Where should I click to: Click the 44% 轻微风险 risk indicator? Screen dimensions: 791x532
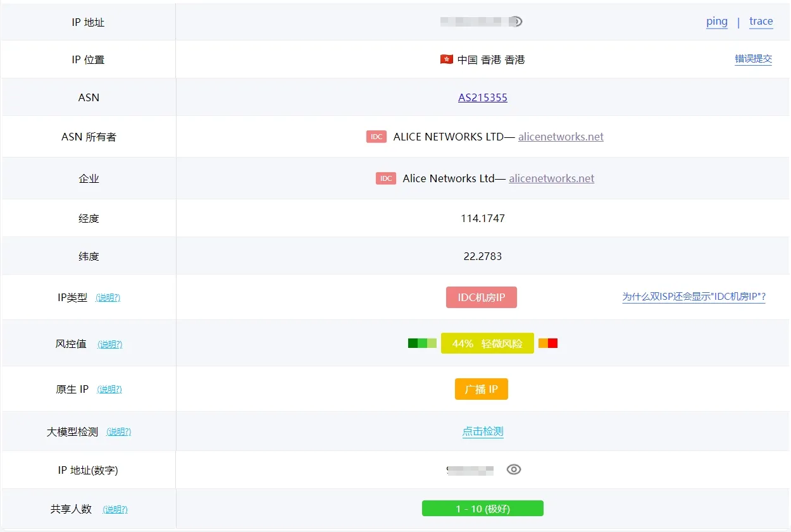coord(487,343)
